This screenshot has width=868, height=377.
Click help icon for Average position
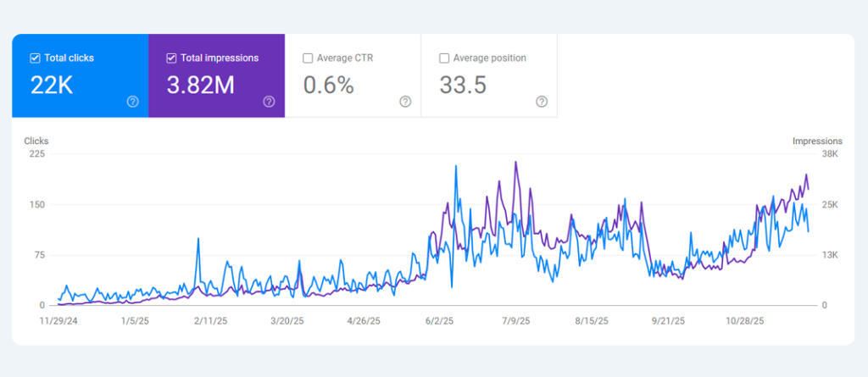click(542, 102)
